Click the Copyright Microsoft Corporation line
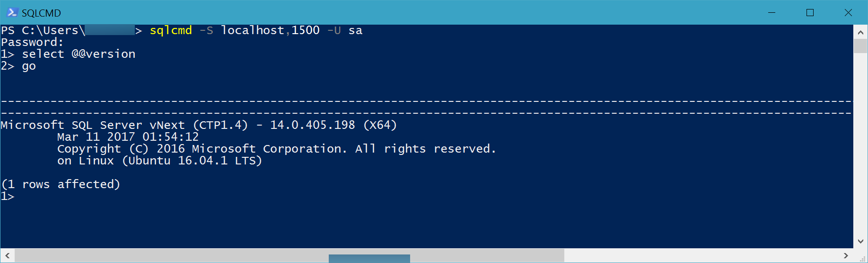This screenshot has height=263, width=868. point(276,149)
